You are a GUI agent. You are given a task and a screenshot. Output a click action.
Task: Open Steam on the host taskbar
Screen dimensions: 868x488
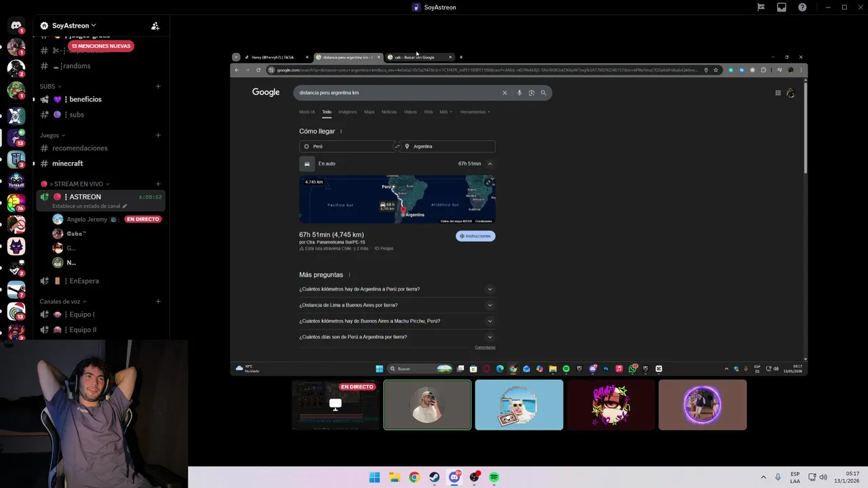(x=434, y=477)
